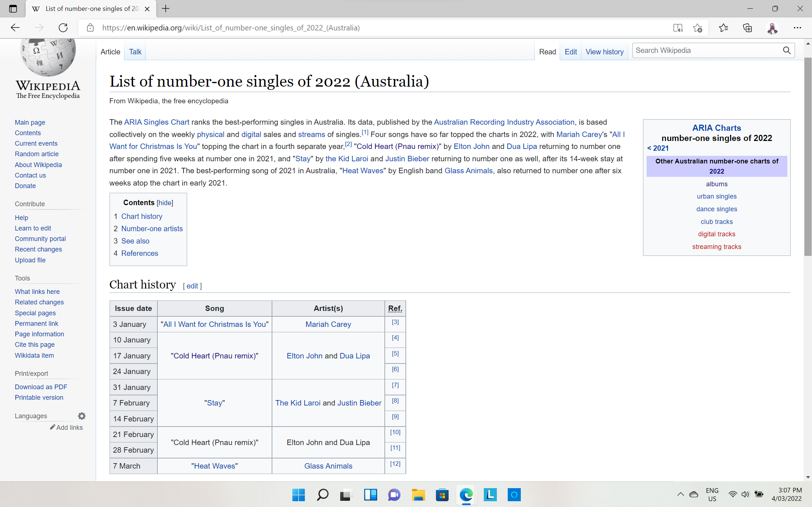812x507 pixels.
Task: Click the Search Wikipedia input field
Action: coord(706,50)
